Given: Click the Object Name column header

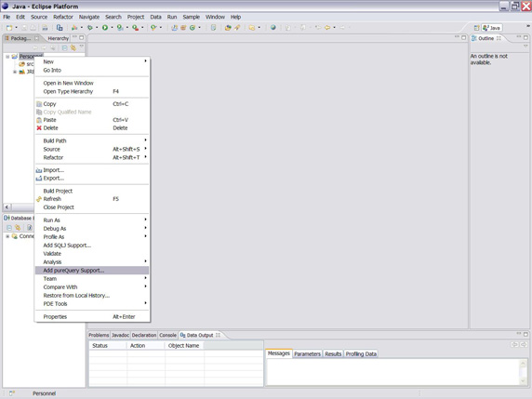Looking at the screenshot, I should pyautogui.click(x=184, y=346).
